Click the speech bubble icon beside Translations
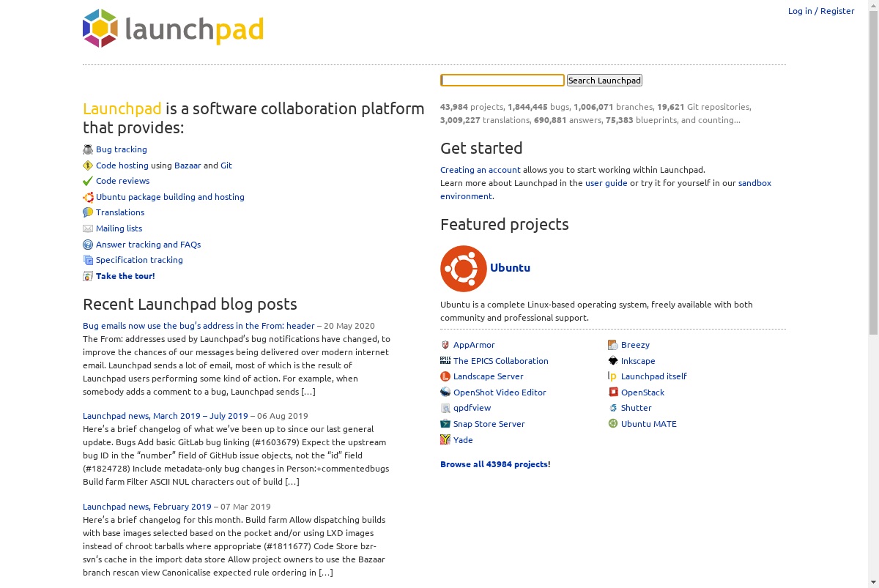The image size is (879, 588). [88, 212]
